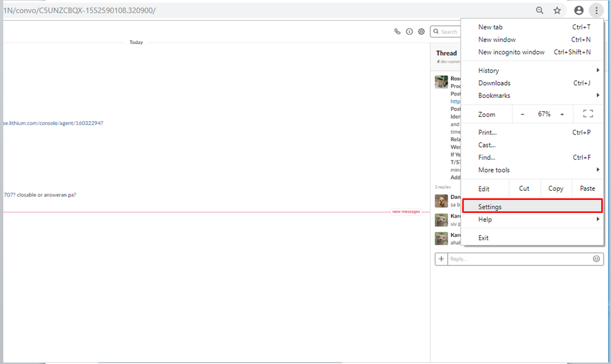Click the 67% zoom value
Viewport: 611px width, 364px height.
click(x=544, y=114)
